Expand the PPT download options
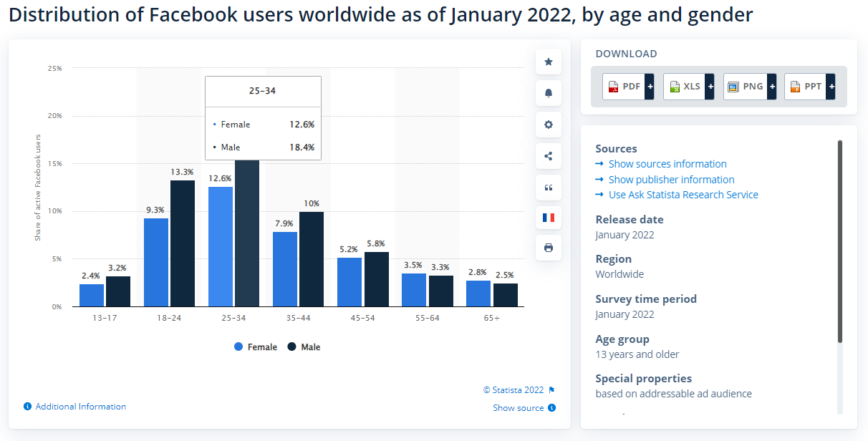868x441 pixels. pyautogui.click(x=831, y=86)
